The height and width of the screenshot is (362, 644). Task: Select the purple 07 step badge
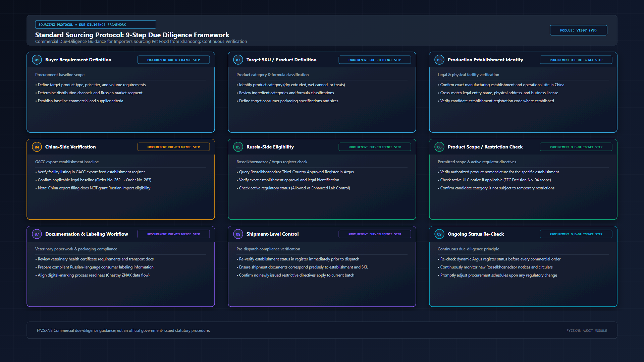click(x=37, y=234)
